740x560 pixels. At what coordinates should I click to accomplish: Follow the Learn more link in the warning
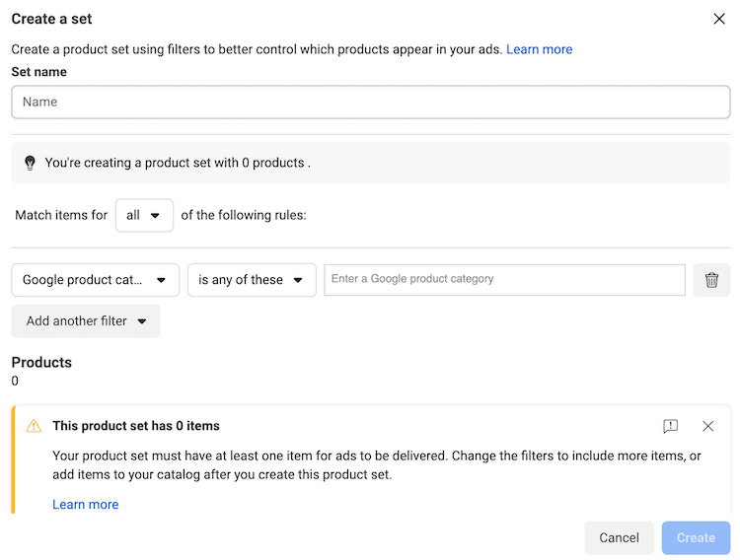(x=85, y=504)
